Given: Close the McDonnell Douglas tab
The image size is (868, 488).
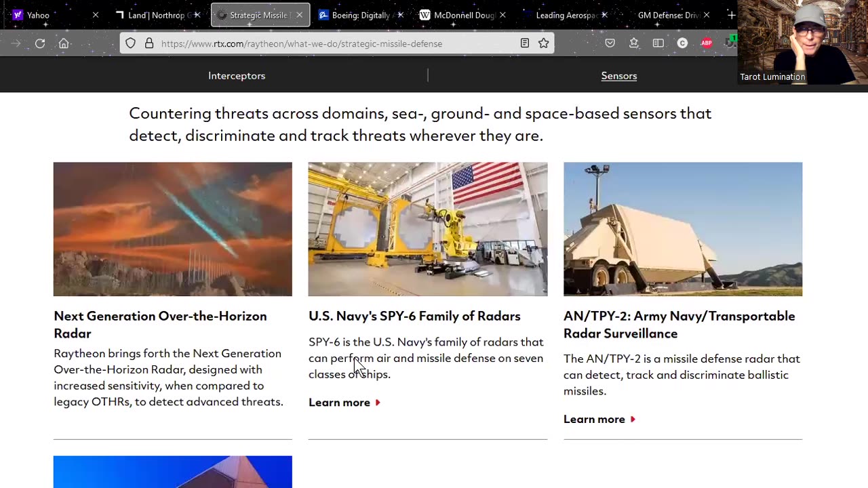Looking at the screenshot, I should click(x=502, y=15).
